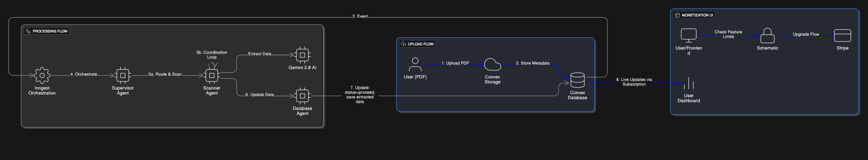Click the '8. Live Updates via Subscription' label
This screenshot has width=868, height=160.
click(634, 82)
